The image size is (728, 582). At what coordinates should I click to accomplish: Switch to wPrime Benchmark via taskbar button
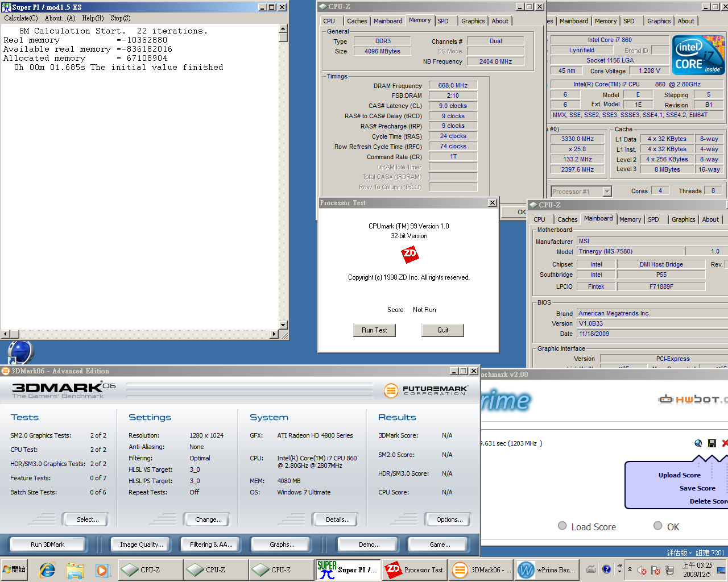coord(547,569)
